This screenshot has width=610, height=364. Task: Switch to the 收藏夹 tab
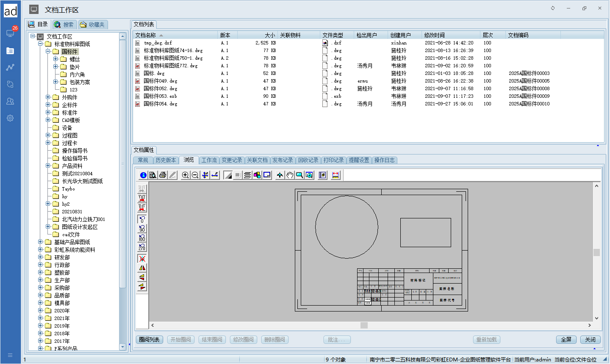tap(92, 25)
